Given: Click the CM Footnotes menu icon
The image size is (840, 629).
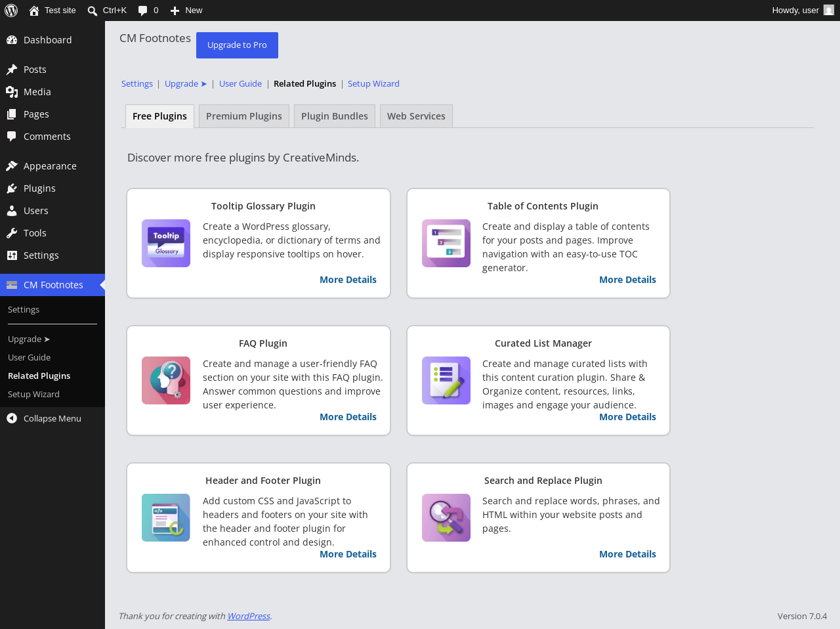Looking at the screenshot, I should (x=12, y=285).
